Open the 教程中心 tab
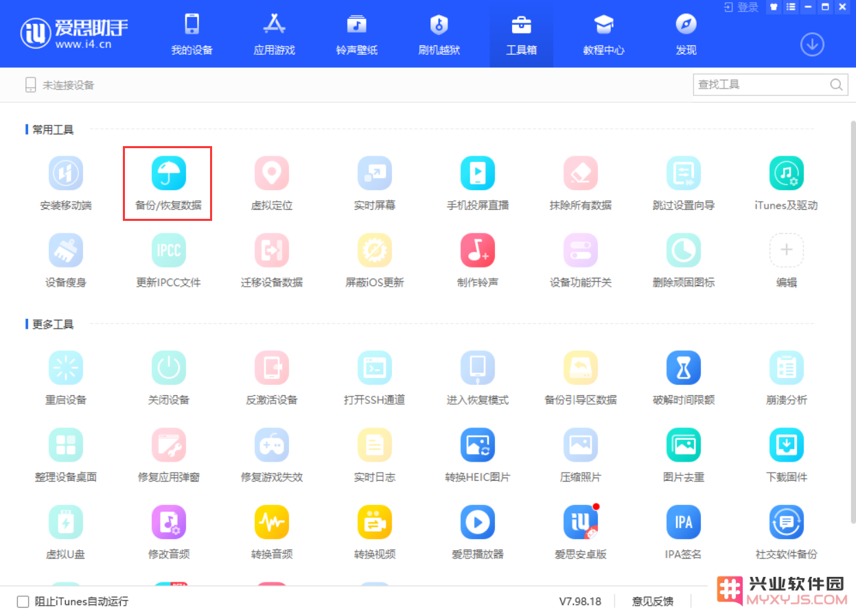The image size is (856, 616). tap(604, 34)
